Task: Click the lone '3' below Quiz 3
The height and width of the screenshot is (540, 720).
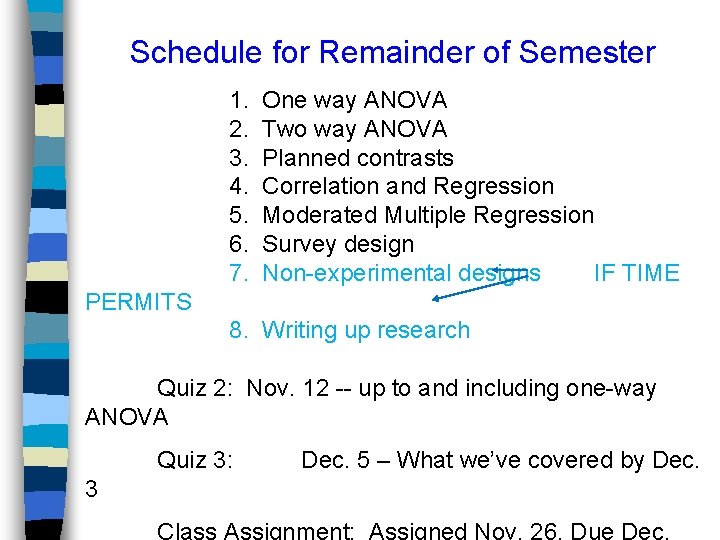Action: [x=92, y=489]
